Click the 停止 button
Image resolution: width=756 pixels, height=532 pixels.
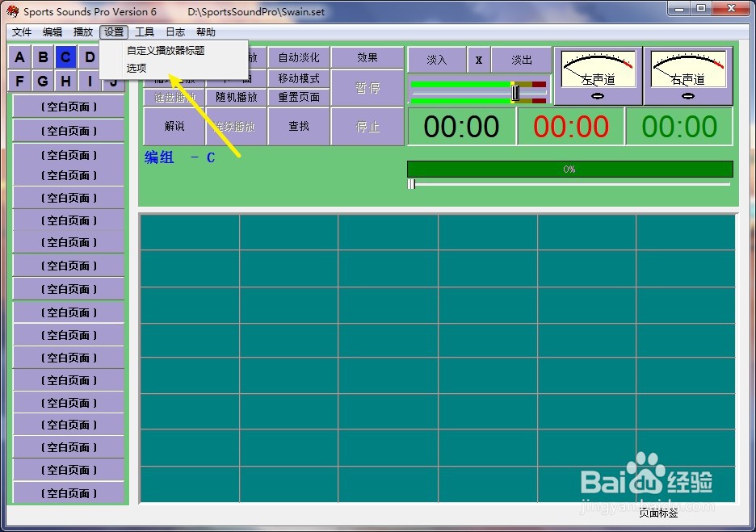pos(367,127)
